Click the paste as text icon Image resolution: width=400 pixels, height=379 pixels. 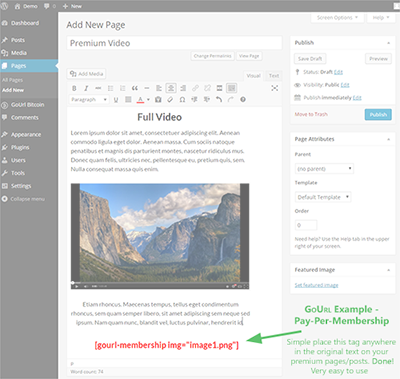(x=158, y=100)
